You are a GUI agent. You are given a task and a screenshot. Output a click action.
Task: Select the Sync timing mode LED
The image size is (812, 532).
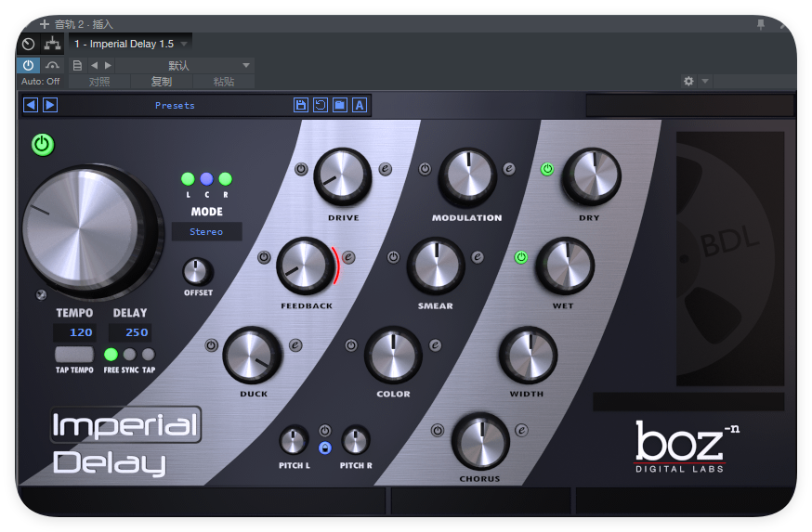pyautogui.click(x=129, y=355)
